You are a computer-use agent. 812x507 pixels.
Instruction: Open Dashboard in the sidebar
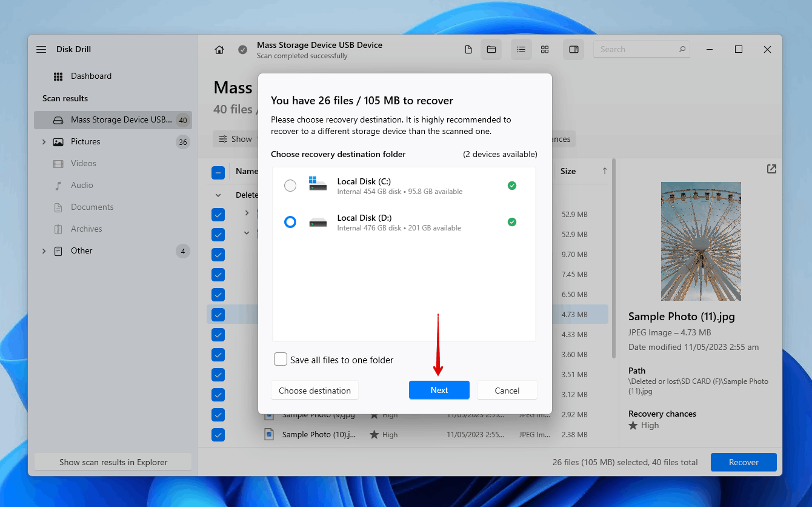[x=91, y=76]
